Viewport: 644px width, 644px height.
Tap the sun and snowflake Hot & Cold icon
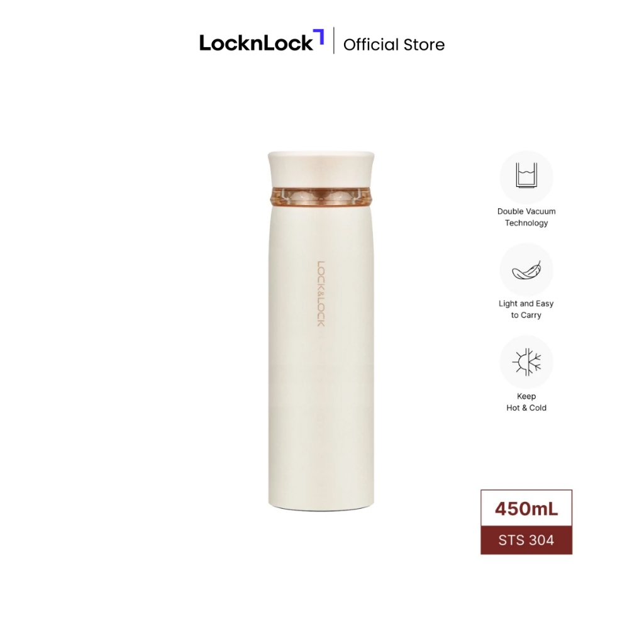[x=526, y=362]
